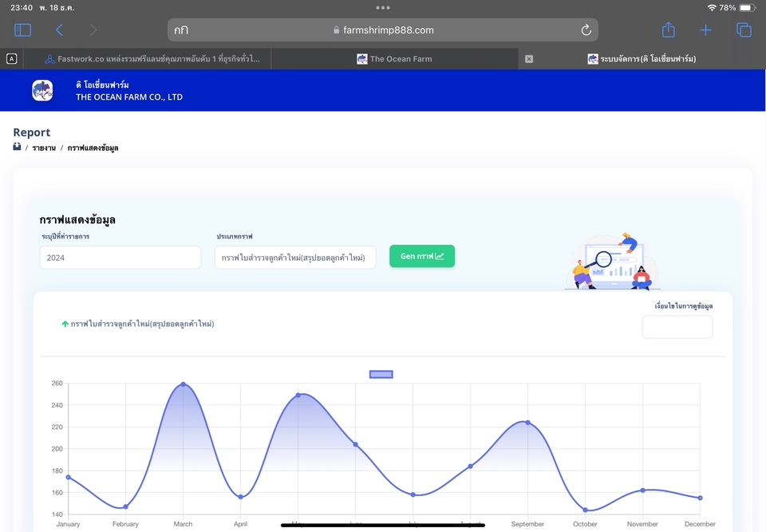Add a new tab with plus icon

(705, 30)
